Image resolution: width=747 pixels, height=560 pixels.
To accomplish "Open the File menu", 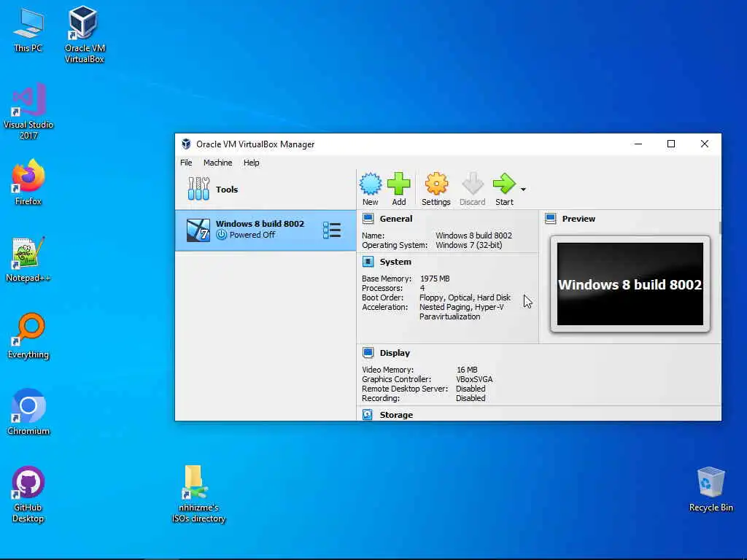I will pos(186,163).
